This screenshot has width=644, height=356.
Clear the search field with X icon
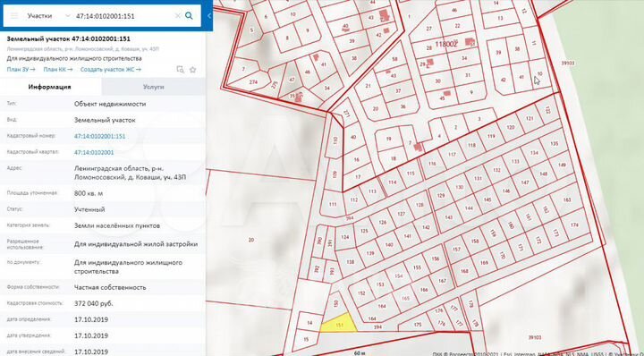click(177, 16)
